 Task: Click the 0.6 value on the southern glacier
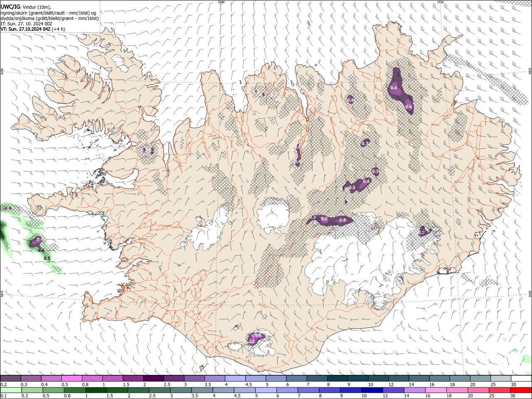(x=257, y=335)
